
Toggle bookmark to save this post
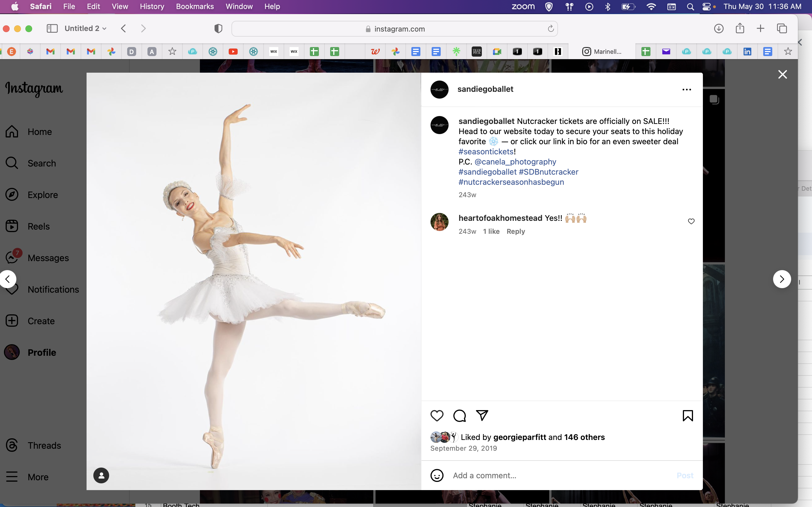687,416
